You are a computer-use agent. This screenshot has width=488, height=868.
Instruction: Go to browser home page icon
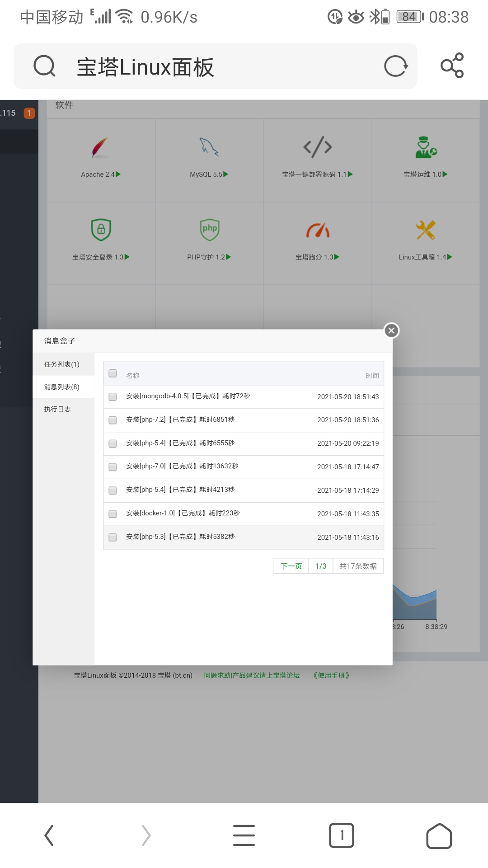point(439,835)
